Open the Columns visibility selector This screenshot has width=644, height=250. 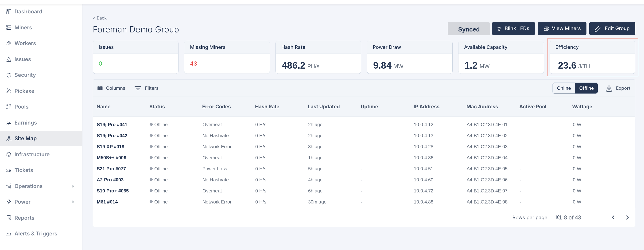[x=111, y=88]
